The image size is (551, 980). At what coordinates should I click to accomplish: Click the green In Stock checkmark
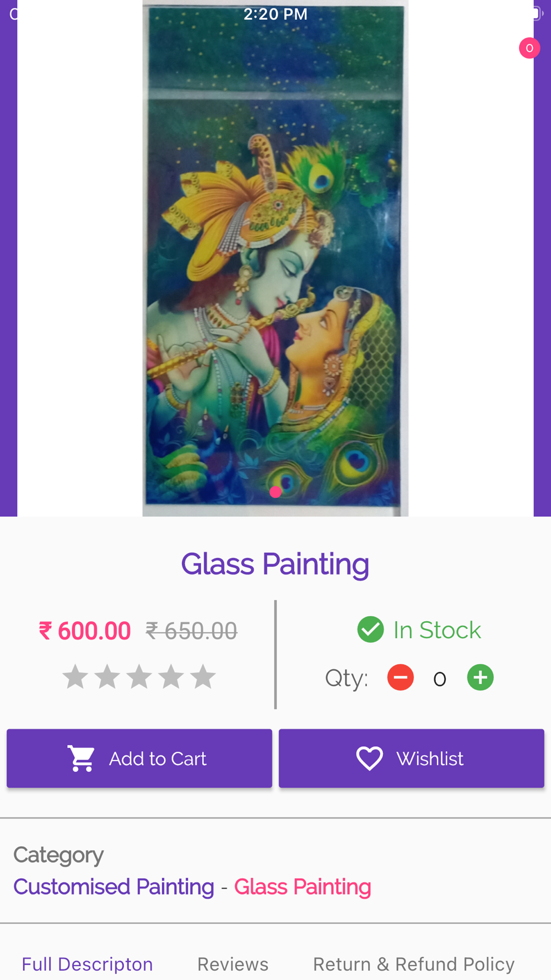pos(370,629)
